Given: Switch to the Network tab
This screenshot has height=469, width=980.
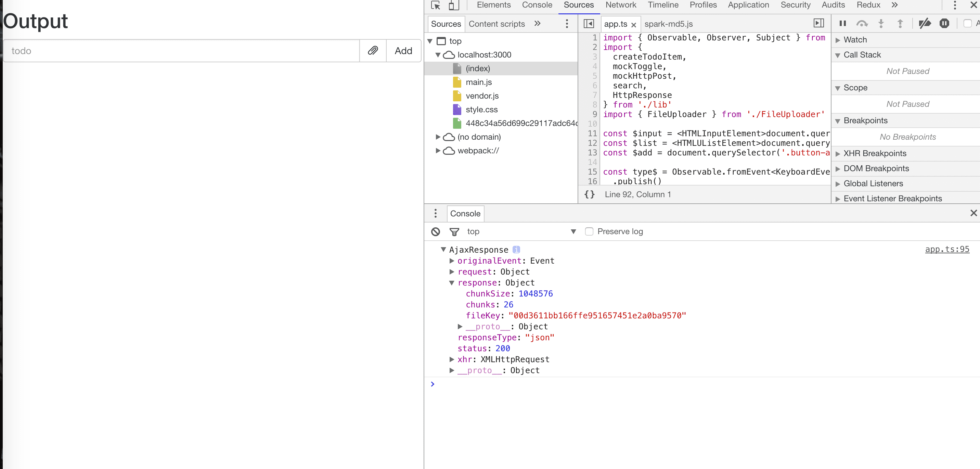Looking at the screenshot, I should pos(620,5).
